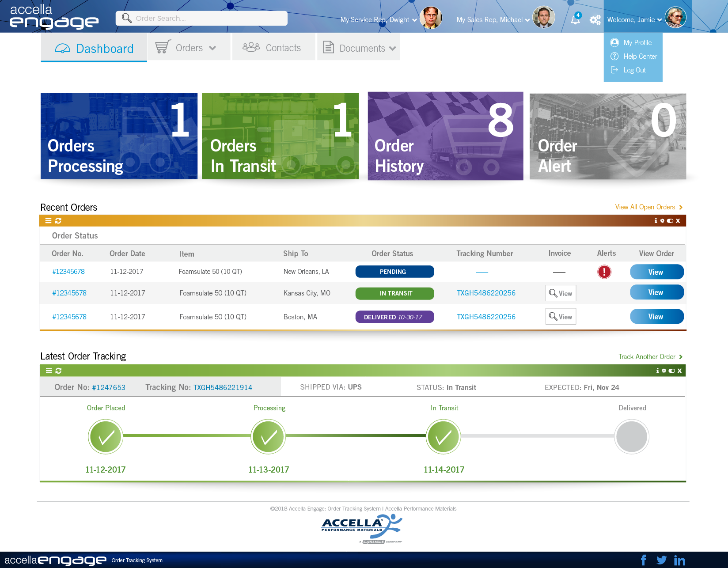The height and width of the screenshot is (568, 728).
Task: Open order #12345678 for Boston row
Action: pyautogui.click(x=69, y=317)
